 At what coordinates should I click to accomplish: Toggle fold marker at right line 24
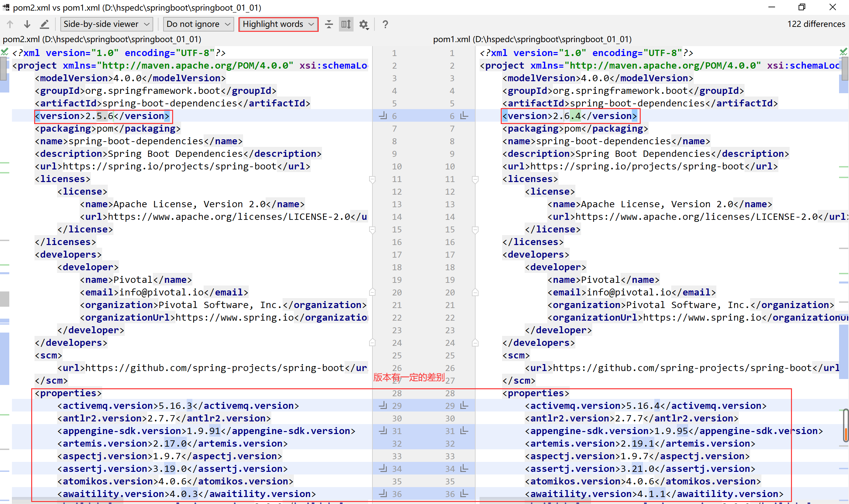click(x=476, y=343)
